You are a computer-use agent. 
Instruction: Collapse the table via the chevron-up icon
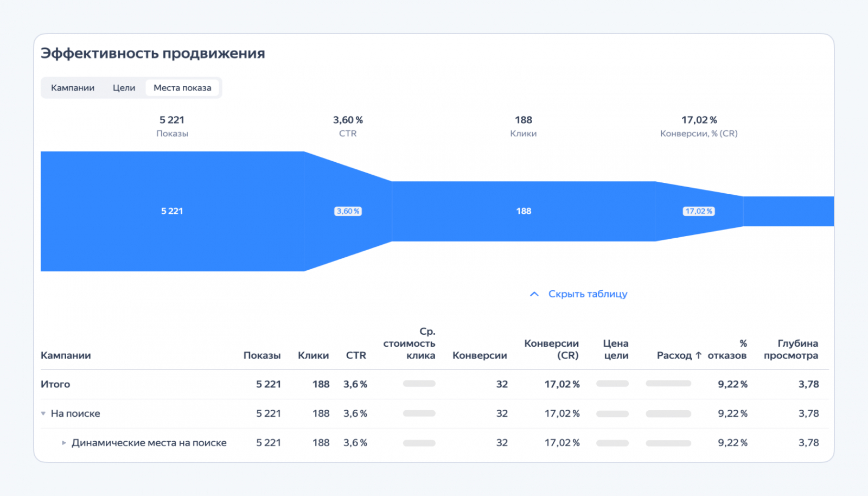pos(533,294)
